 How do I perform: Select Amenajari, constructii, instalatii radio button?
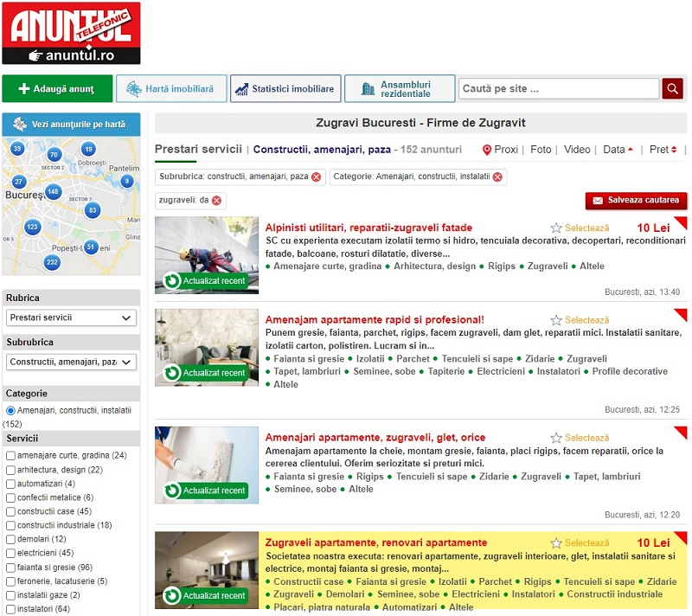coord(11,411)
